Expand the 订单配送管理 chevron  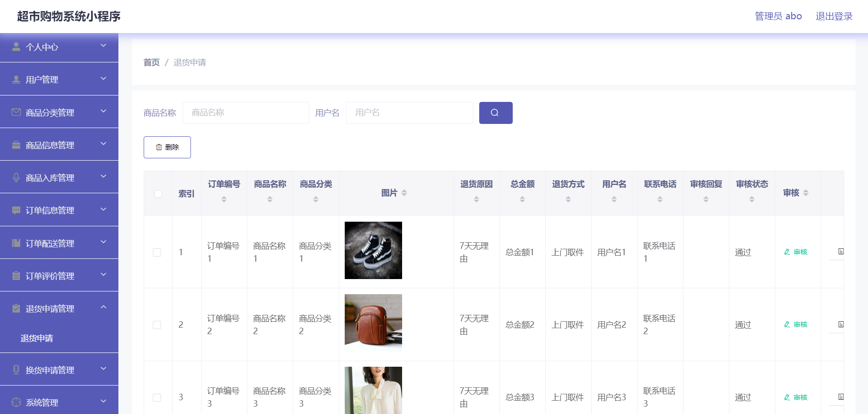click(x=103, y=242)
